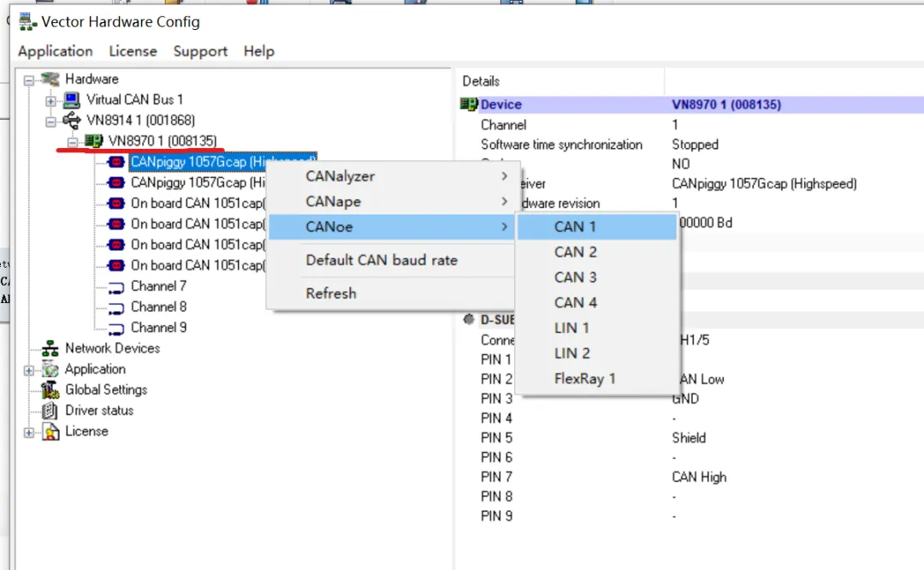Collapse the VN8914 1 (001868) node
Viewport: 924px width, 570px height.
50,122
